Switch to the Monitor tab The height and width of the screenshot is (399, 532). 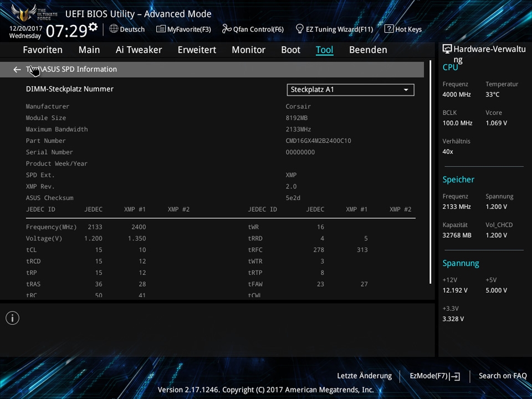pyautogui.click(x=249, y=50)
